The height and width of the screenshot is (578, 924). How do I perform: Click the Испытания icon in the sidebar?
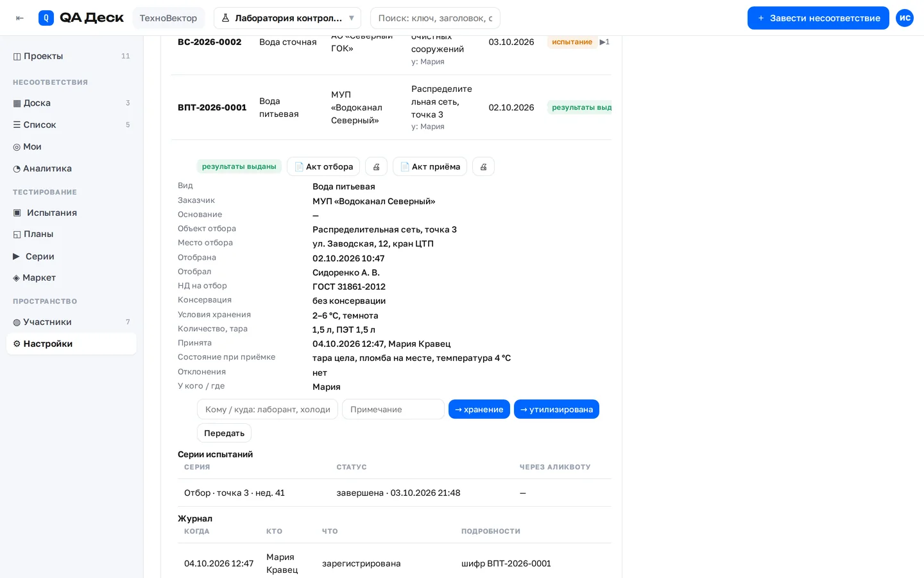click(x=17, y=213)
